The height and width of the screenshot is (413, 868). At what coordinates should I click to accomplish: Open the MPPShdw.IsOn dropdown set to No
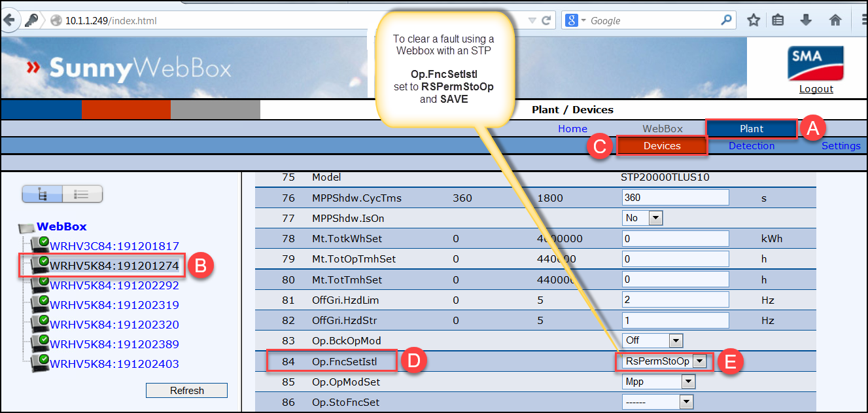[656, 217]
